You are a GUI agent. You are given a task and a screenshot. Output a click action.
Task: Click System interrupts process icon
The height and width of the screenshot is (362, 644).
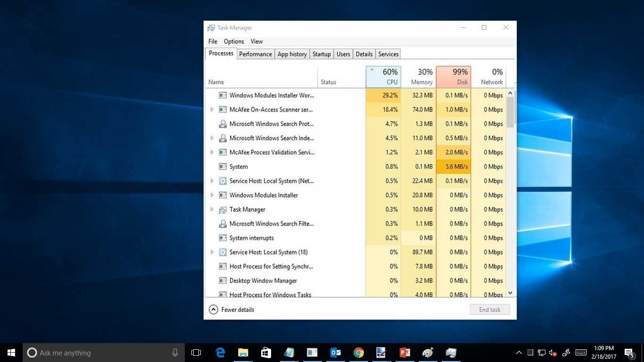click(x=223, y=238)
